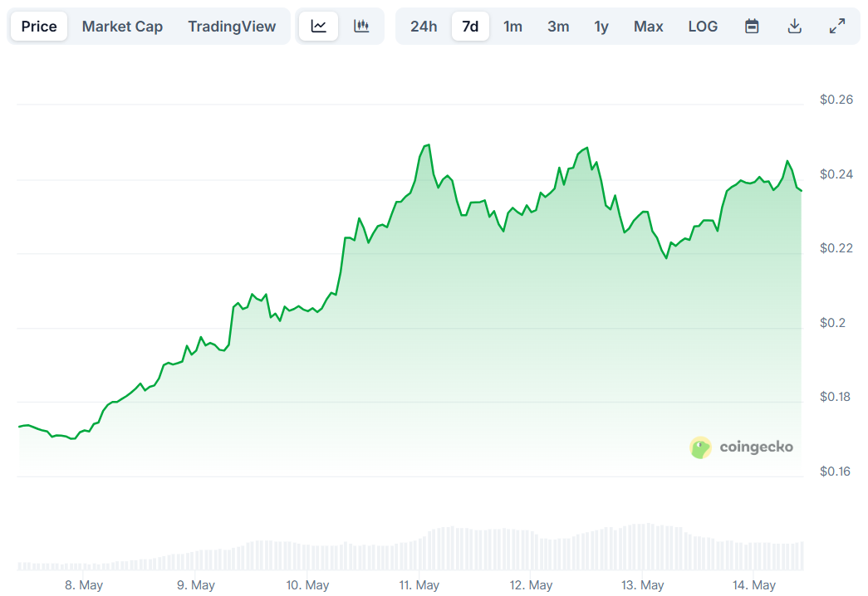The height and width of the screenshot is (596, 868).
Task: Select the line chart view icon
Action: coord(318,26)
